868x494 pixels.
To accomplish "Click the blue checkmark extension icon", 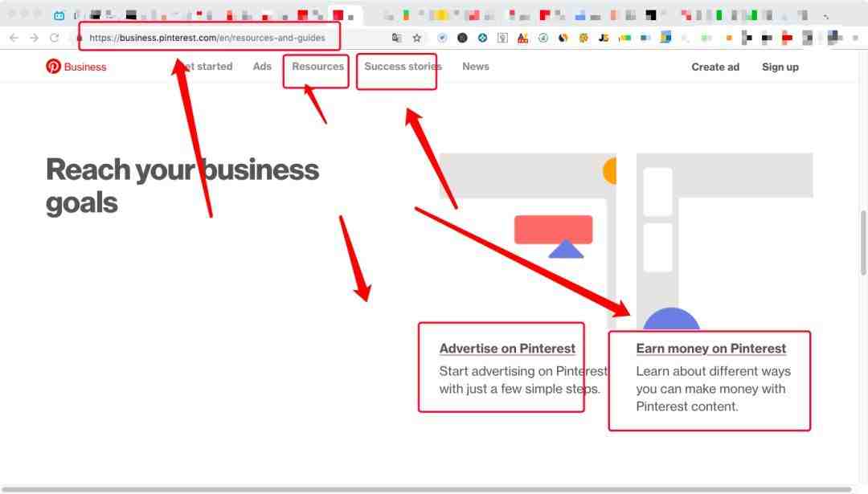I will 442,38.
